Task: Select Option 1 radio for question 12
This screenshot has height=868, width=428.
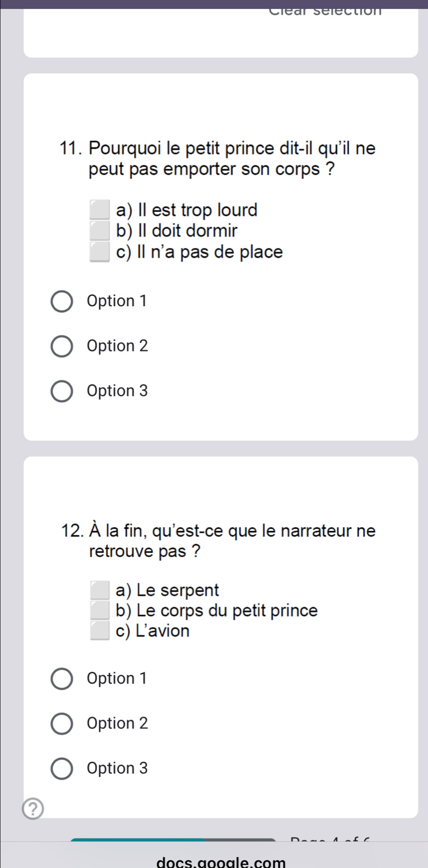Action: (x=61, y=679)
